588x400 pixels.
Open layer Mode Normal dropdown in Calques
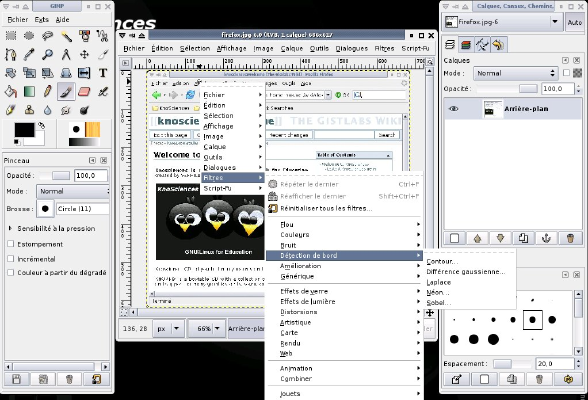pyautogui.click(x=516, y=73)
